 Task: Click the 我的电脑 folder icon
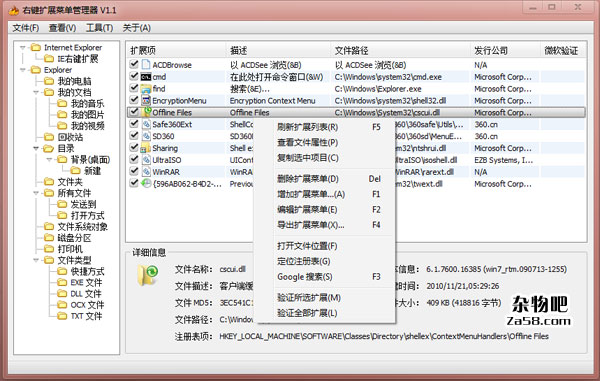pyautogui.click(x=49, y=81)
